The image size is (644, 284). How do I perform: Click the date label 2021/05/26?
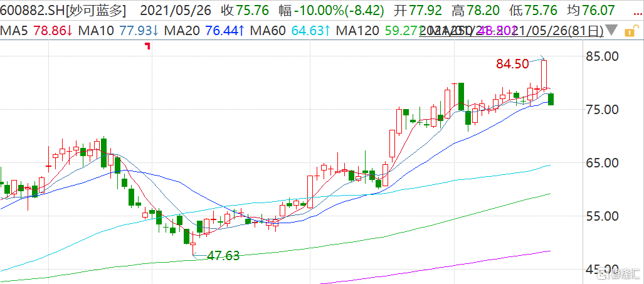[176, 10]
